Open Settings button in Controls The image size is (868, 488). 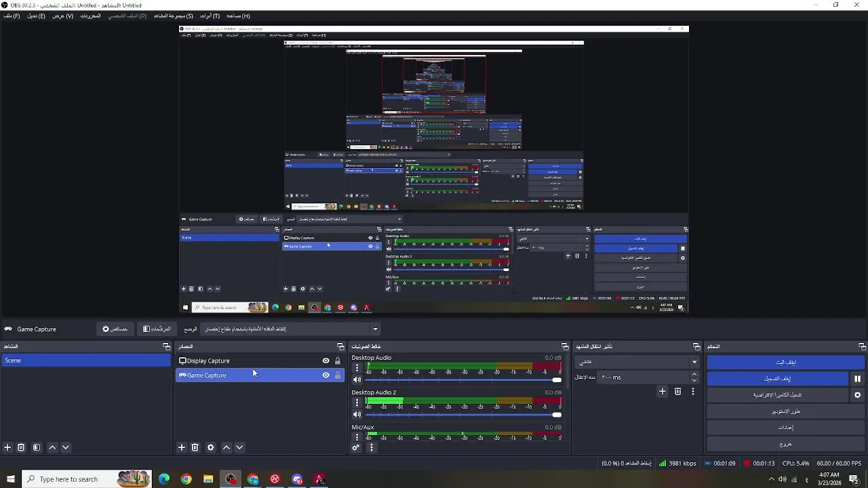point(785,428)
